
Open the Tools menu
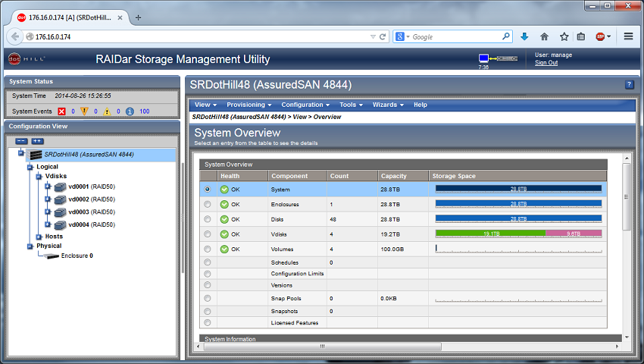pos(351,105)
